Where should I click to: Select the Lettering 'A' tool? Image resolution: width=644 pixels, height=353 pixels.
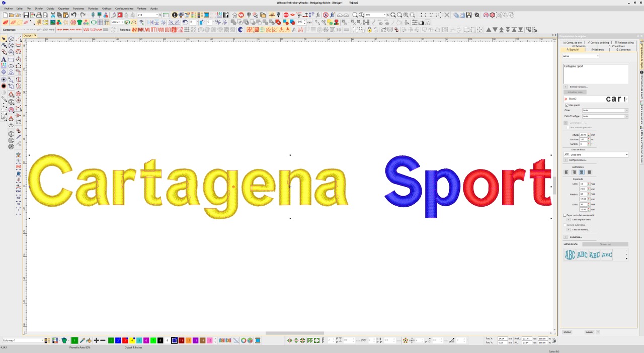coord(4,59)
